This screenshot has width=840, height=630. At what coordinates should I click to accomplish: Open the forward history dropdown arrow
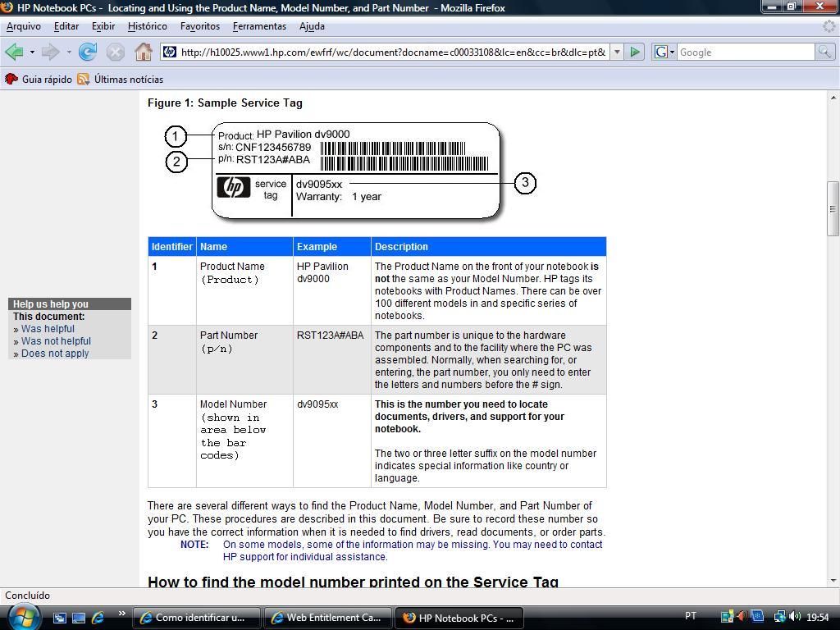(x=69, y=52)
